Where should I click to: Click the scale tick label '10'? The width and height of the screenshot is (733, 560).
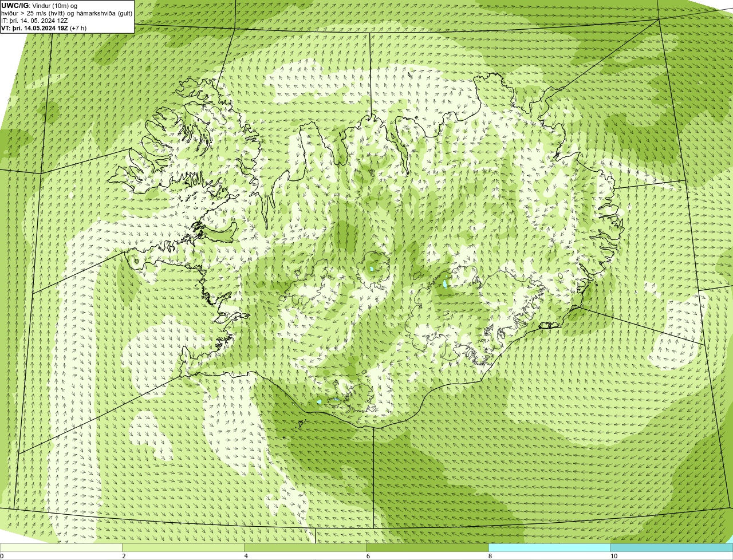[x=614, y=556]
